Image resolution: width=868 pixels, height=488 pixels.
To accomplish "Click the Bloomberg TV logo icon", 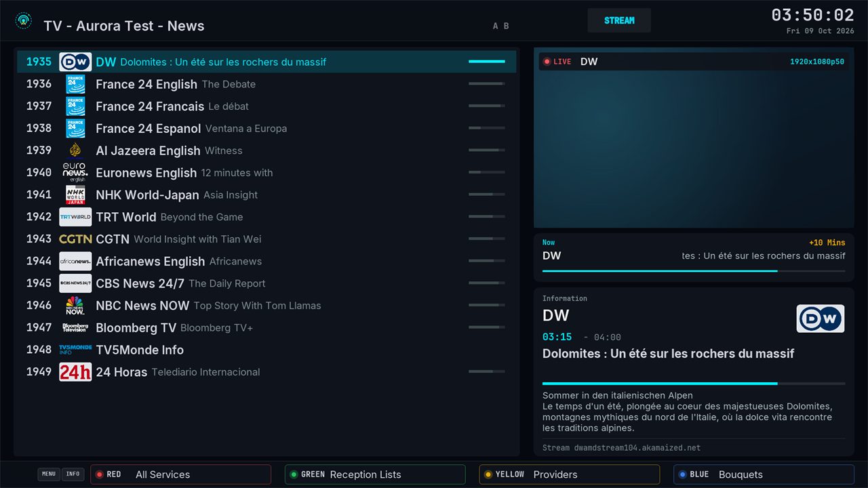I will click(x=75, y=327).
